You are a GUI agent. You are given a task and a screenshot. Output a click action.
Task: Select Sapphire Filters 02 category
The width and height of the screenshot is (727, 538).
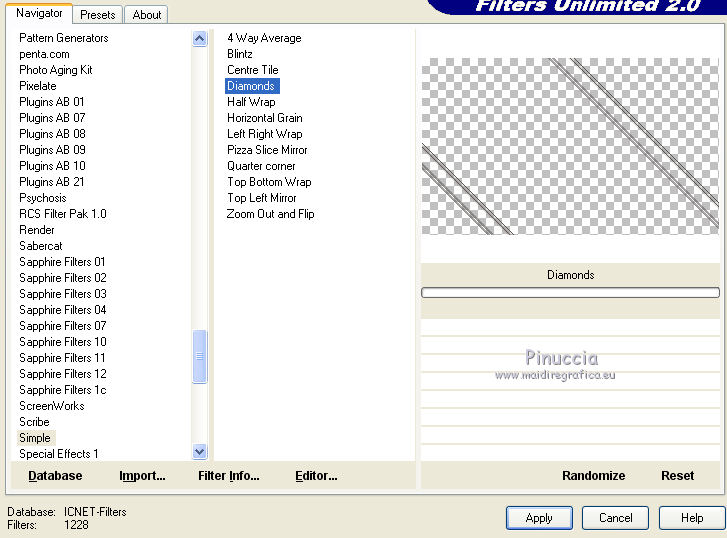(63, 278)
